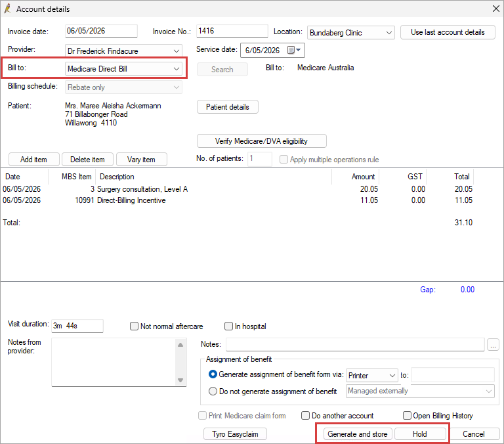Close the Account details window

pos(496,9)
